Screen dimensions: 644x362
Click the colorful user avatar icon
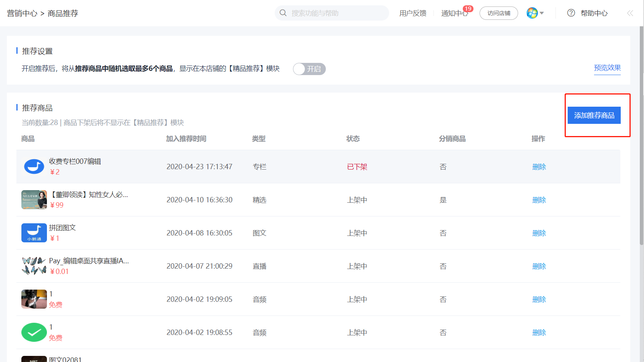click(x=532, y=13)
